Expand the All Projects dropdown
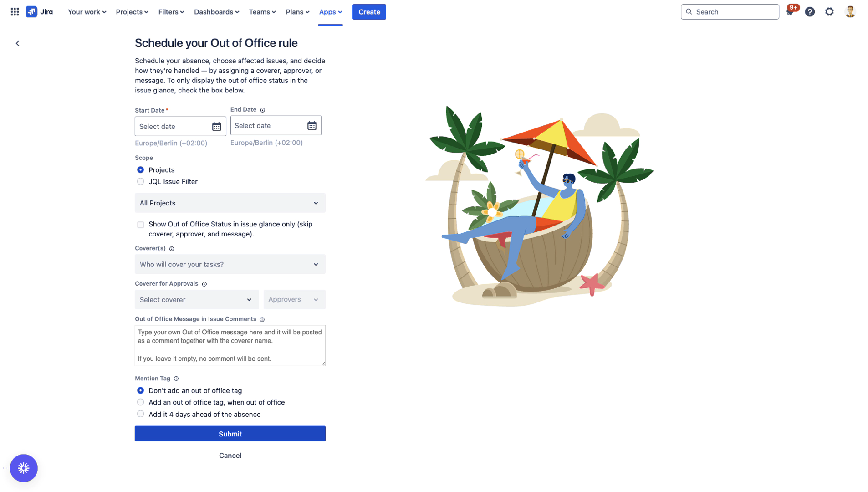 click(230, 203)
